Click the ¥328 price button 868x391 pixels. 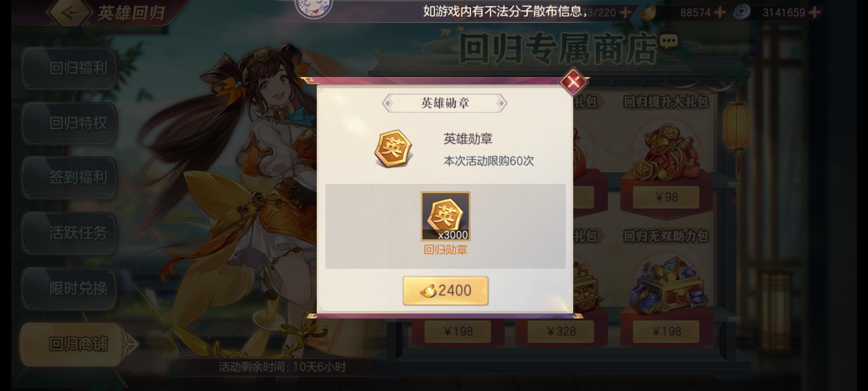[561, 331]
